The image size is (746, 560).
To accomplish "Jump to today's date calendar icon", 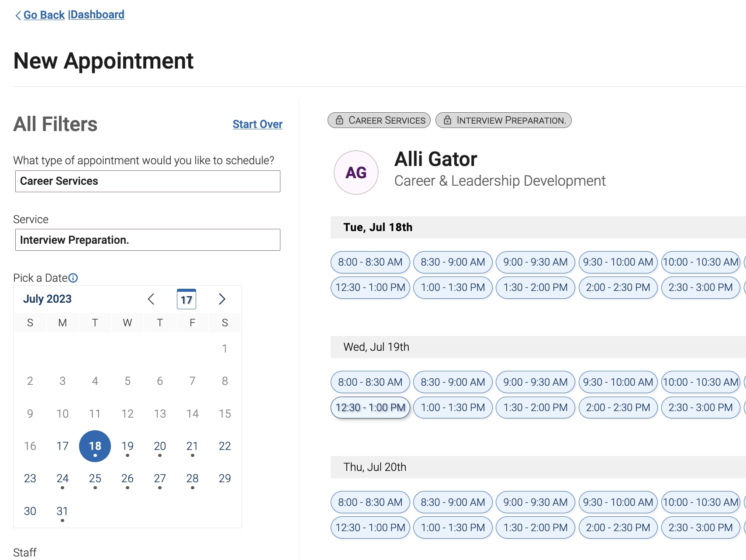I will coord(186,299).
